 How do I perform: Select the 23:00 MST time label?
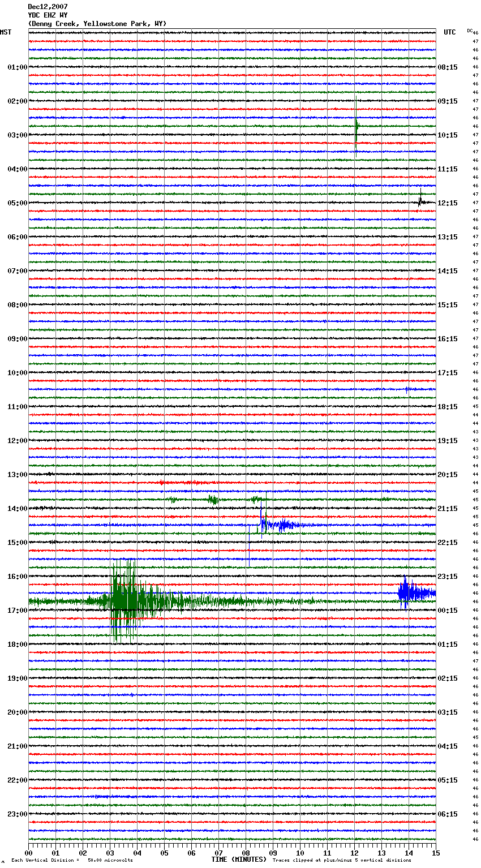point(18,814)
